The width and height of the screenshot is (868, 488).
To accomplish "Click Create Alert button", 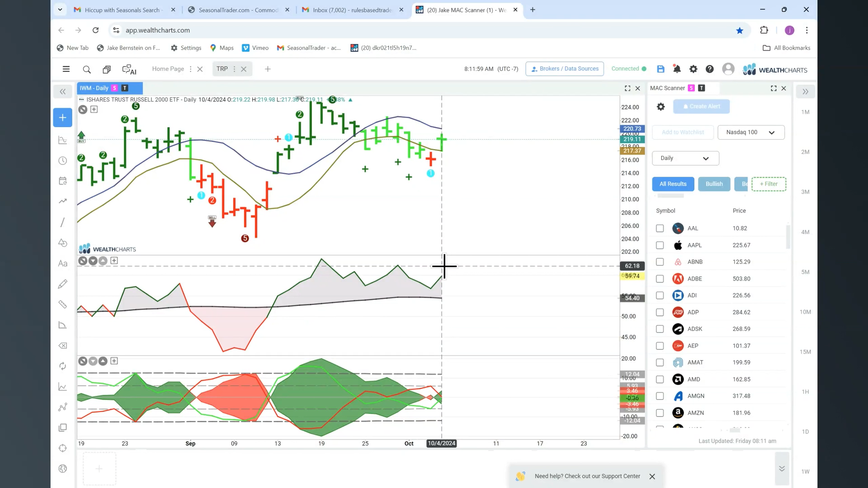I will click(x=701, y=107).
